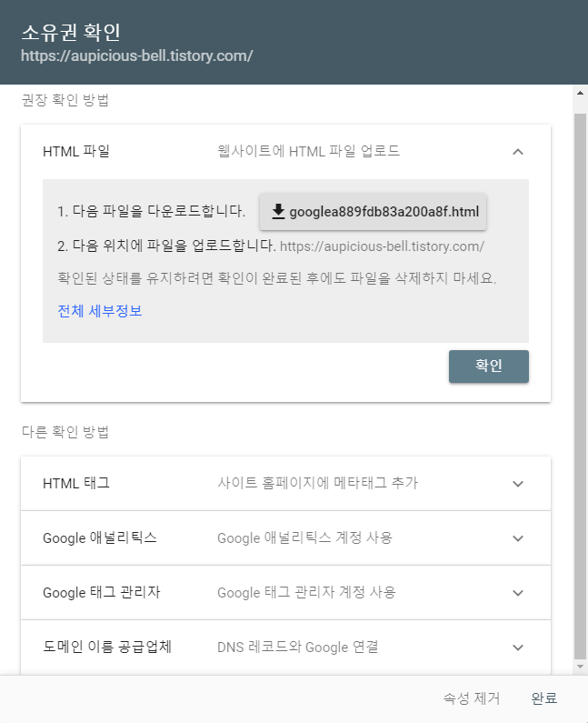Select the 'HTML 태그' row label
Image resolution: width=588 pixels, height=723 pixels.
pos(76,483)
